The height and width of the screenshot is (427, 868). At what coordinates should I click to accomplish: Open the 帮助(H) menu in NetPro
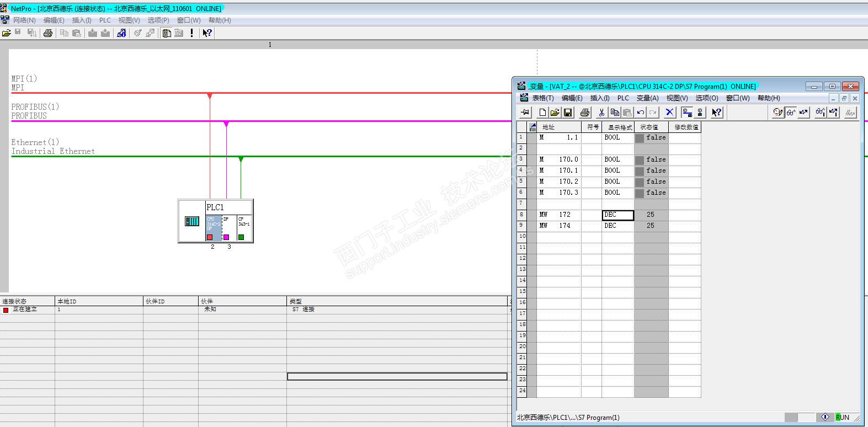click(220, 20)
